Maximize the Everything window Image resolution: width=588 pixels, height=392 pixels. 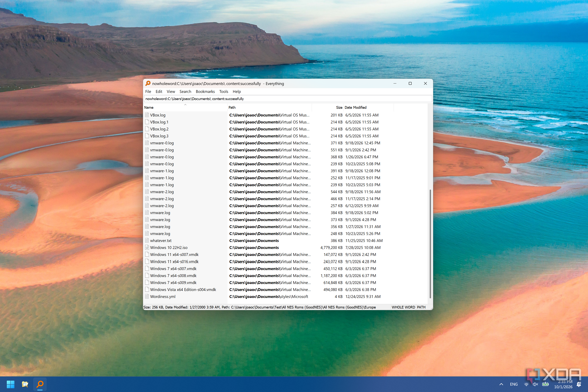point(410,83)
